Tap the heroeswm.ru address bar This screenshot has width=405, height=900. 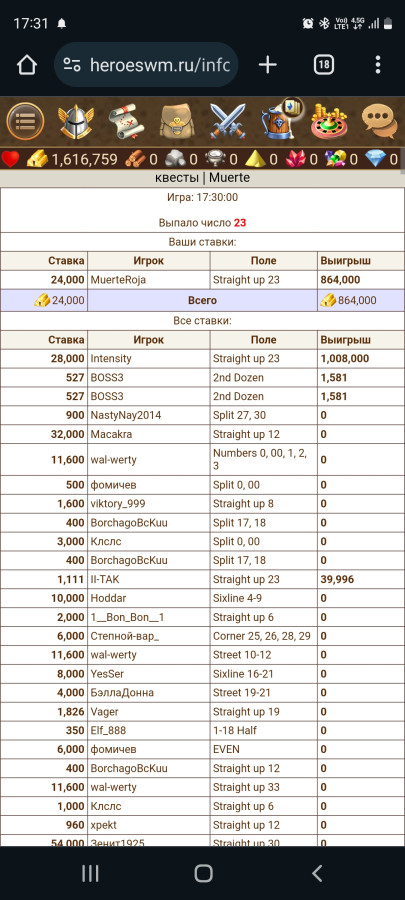pos(146,65)
